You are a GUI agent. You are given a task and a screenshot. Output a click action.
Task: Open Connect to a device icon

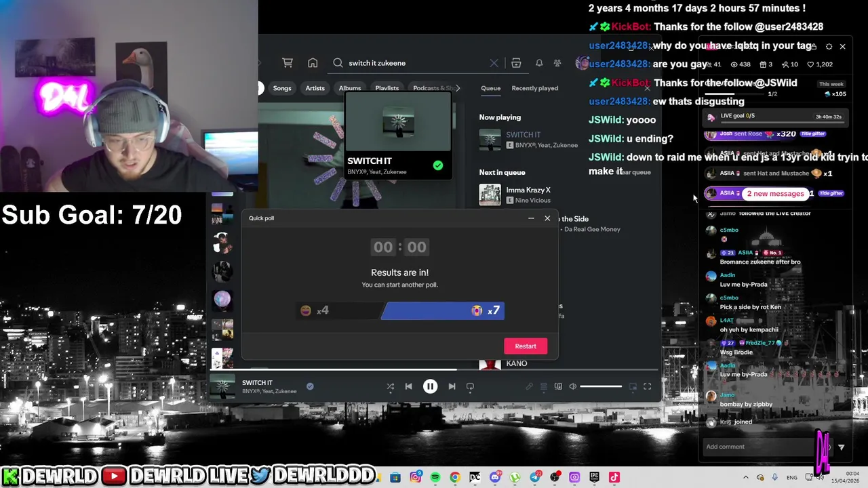558,386
